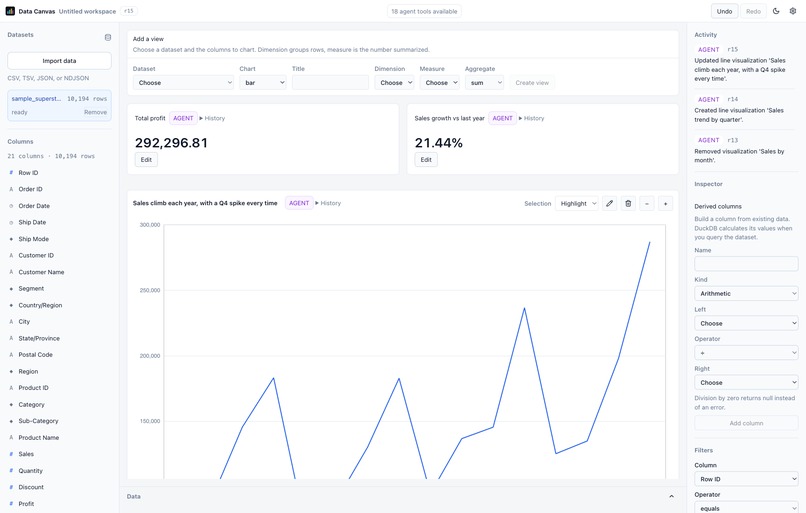Image resolution: width=806 pixels, height=513 pixels.
Task: Click the Discount column number icon
Action: coord(11,487)
